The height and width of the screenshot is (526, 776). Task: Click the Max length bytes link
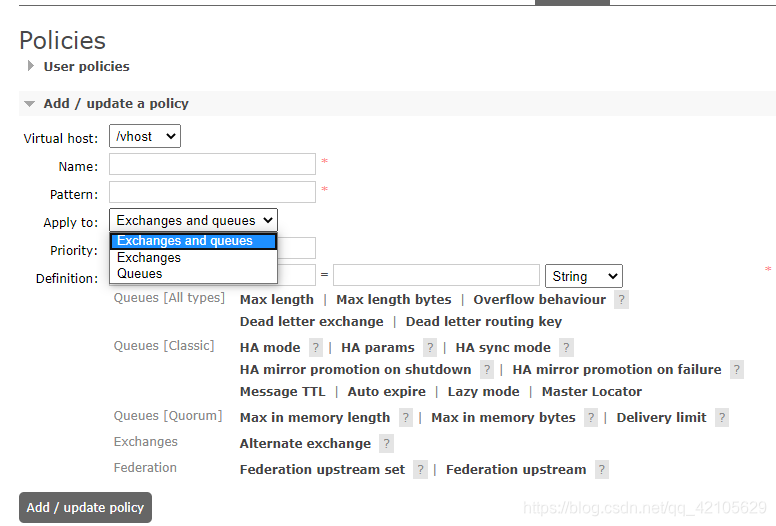[393, 300]
